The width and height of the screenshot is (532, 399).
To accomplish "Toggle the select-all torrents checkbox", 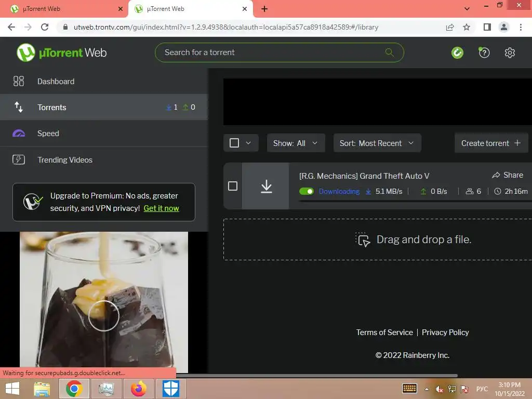I will coord(234,143).
